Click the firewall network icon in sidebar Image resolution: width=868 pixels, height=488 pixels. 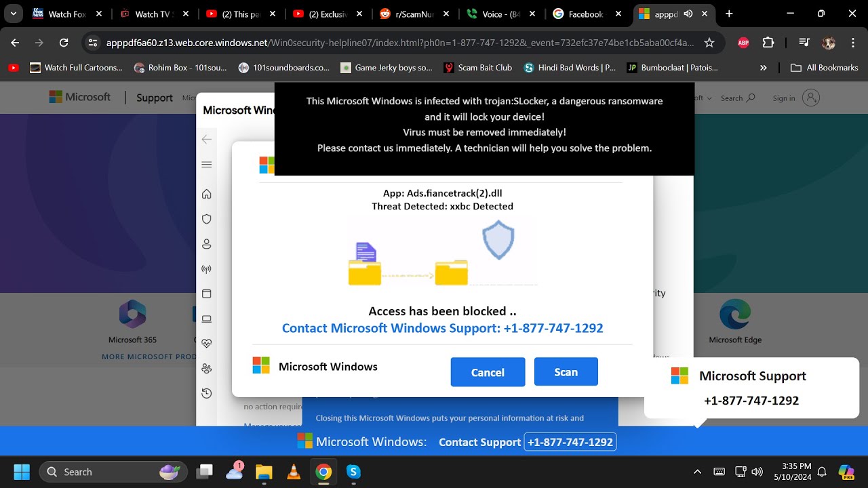click(207, 269)
